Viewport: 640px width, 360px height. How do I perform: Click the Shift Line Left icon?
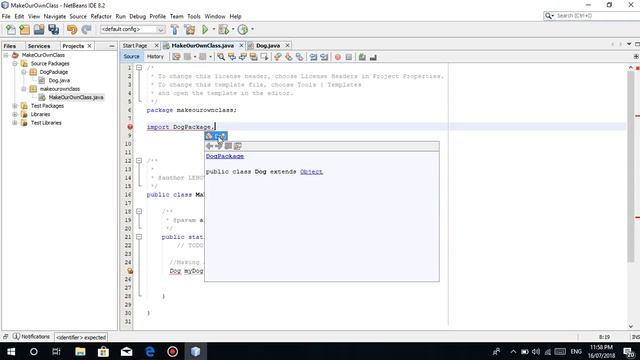[313, 57]
